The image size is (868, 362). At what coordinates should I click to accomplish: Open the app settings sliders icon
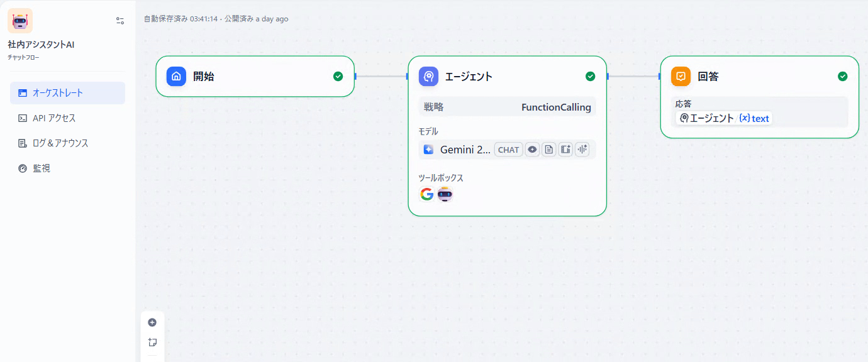coord(120,21)
